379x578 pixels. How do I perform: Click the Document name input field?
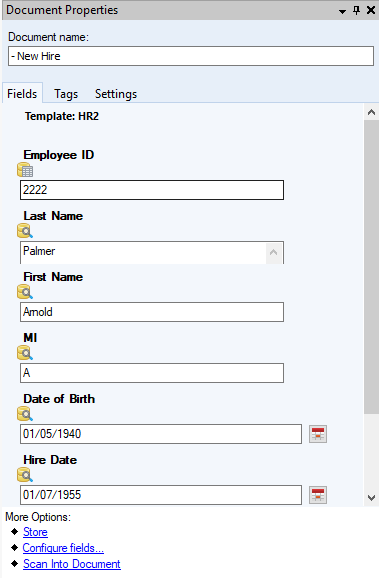tap(191, 56)
